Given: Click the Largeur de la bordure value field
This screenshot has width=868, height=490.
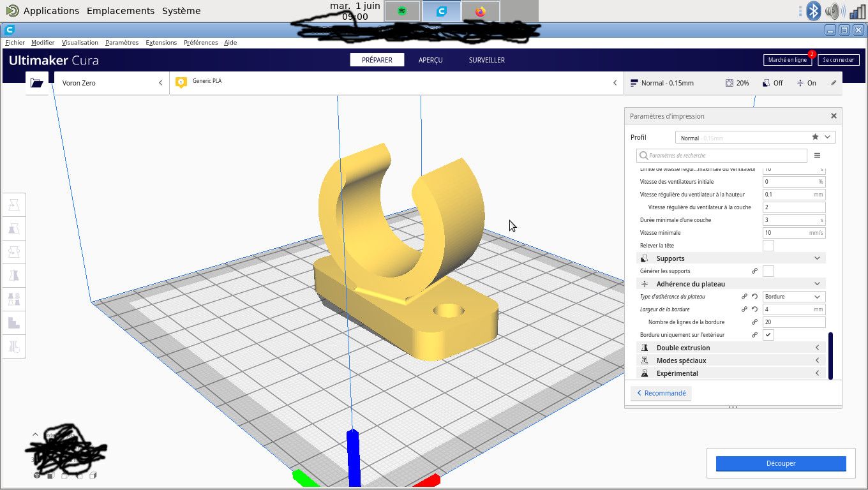Looking at the screenshot, I should [x=794, y=309].
